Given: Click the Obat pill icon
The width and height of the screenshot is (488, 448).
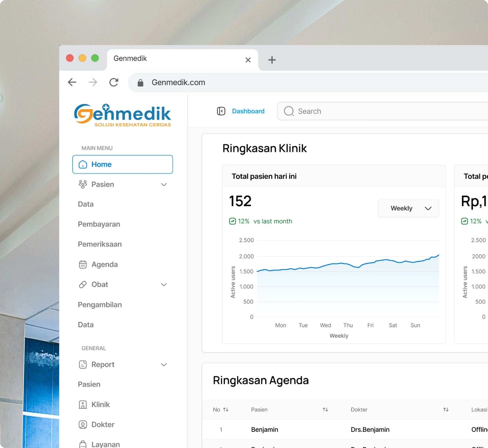Looking at the screenshot, I should (83, 284).
